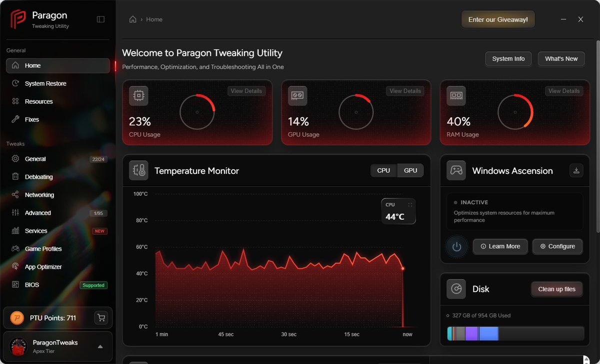Click the Home breadcrumb text
The width and height of the screenshot is (600, 364).
point(154,19)
